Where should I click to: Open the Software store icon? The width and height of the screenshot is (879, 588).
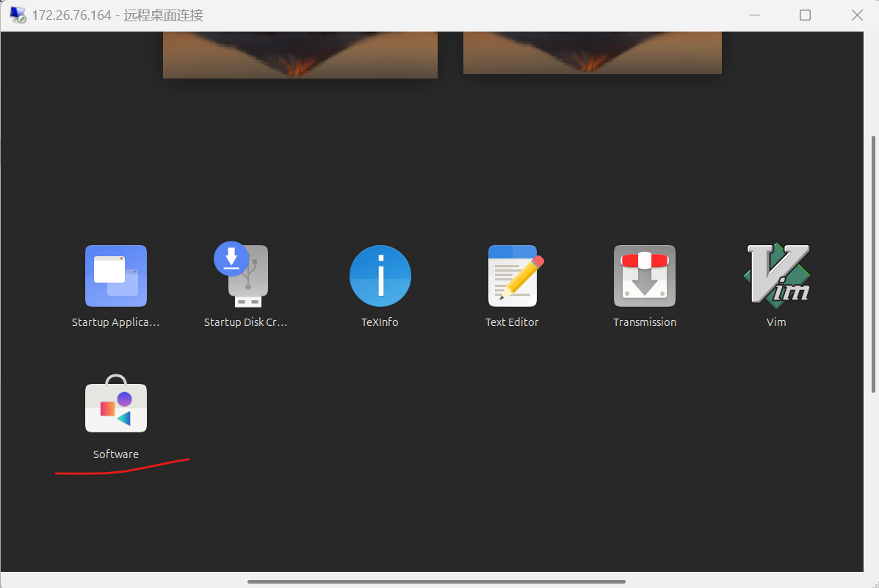pyautogui.click(x=116, y=404)
